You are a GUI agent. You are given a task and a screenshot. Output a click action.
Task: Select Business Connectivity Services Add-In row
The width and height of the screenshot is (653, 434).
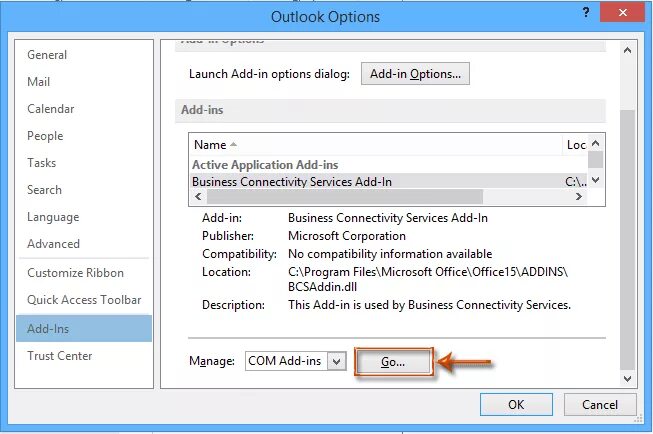coord(389,182)
